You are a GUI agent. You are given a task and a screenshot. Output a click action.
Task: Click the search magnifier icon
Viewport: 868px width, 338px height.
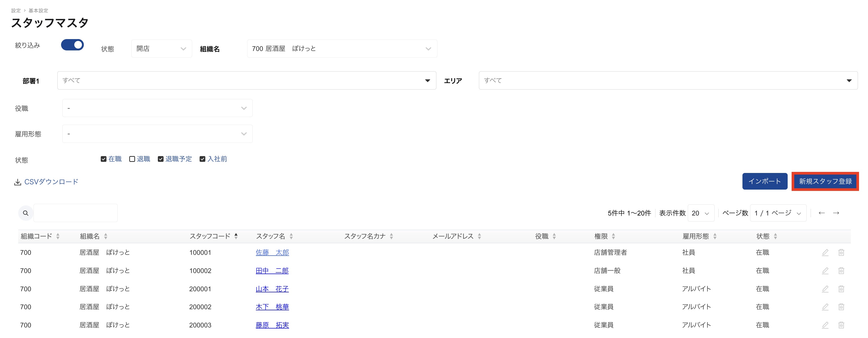point(26,213)
